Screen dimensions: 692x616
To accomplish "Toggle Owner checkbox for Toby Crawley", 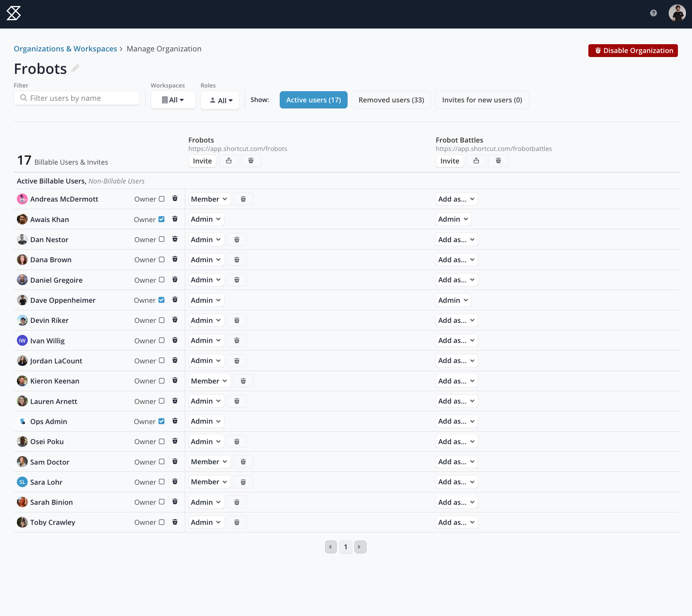I will coord(162,522).
